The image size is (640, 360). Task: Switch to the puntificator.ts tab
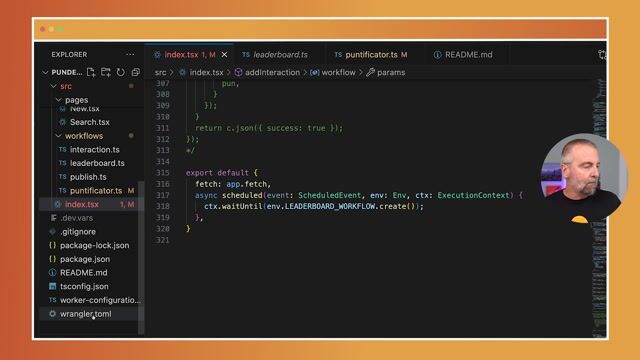tap(371, 55)
